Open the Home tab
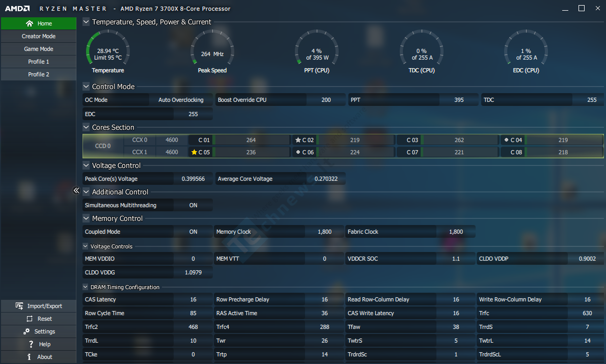The height and width of the screenshot is (364, 606). pyautogui.click(x=39, y=23)
